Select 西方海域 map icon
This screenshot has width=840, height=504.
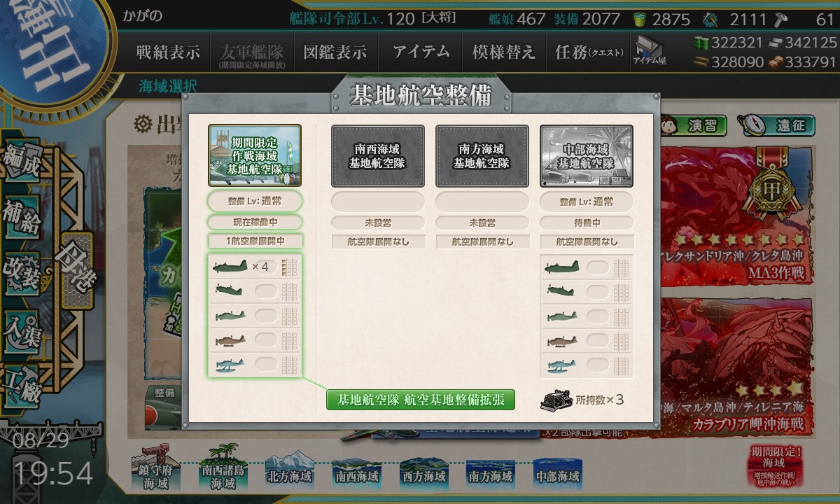pos(423,471)
